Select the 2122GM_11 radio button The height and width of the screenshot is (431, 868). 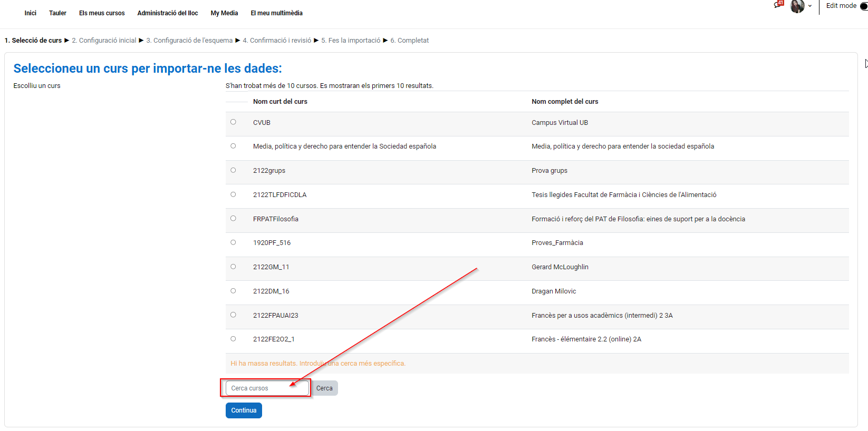(x=233, y=267)
